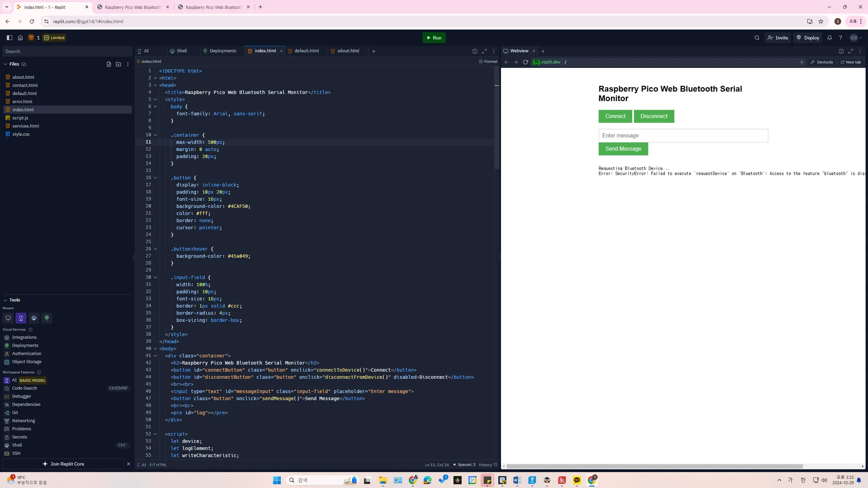This screenshot has height=488, width=868.
Task: Switch to the default.html editor tab
Action: [x=306, y=51]
